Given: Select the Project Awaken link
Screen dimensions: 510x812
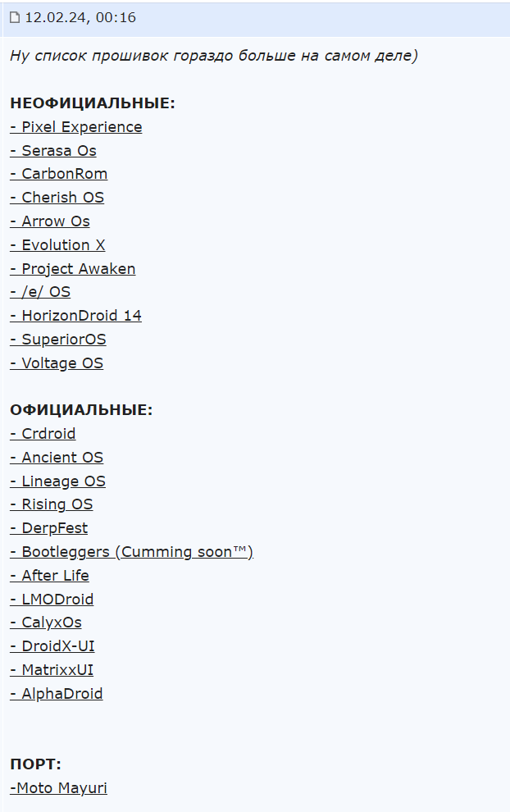Looking at the screenshot, I should (73, 269).
